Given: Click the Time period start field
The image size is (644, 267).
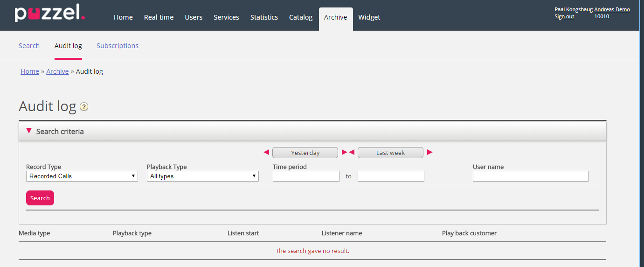Looking at the screenshot, I should (306, 176).
